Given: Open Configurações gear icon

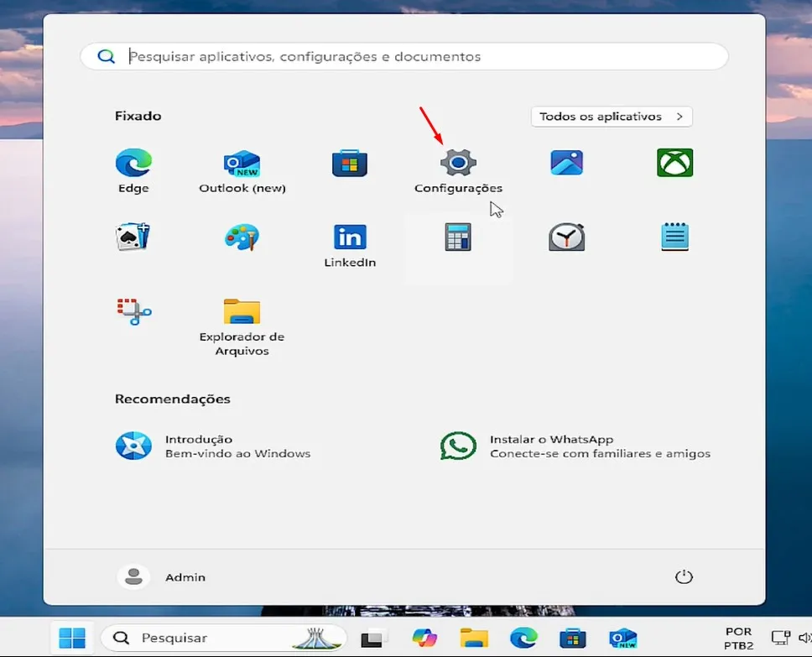Looking at the screenshot, I should 458,163.
